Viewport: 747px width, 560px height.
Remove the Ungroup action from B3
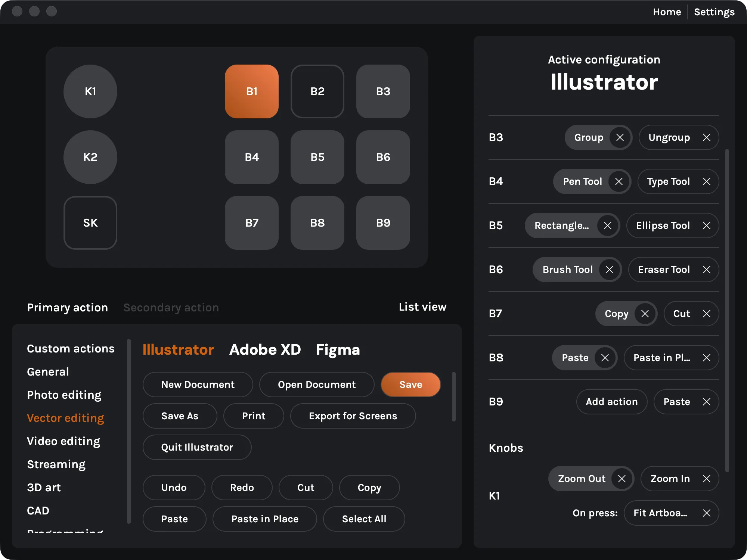[x=706, y=137]
